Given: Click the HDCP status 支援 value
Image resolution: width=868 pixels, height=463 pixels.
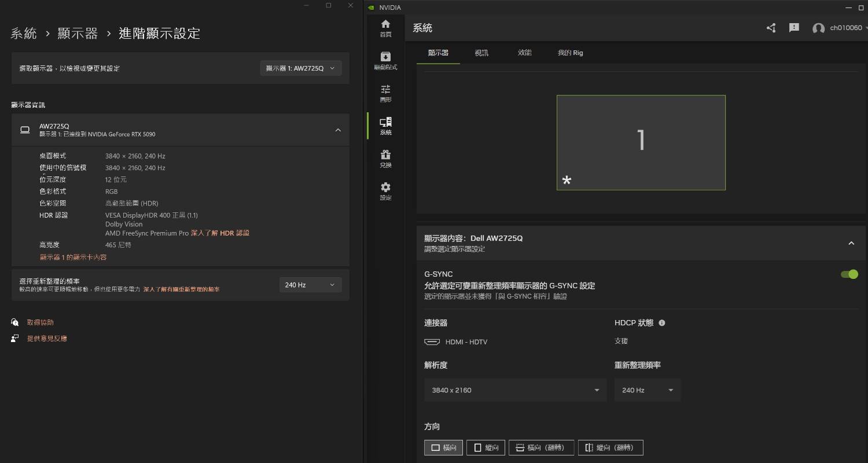Looking at the screenshot, I should tap(621, 341).
